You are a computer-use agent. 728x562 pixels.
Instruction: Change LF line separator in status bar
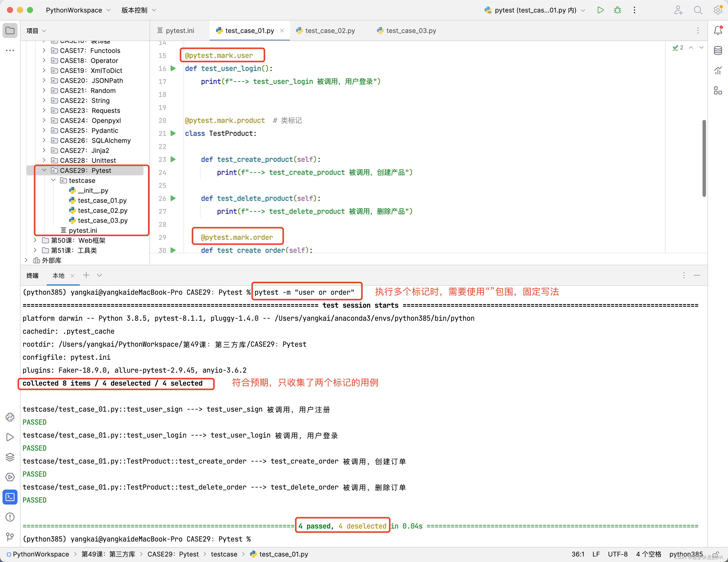coord(596,554)
